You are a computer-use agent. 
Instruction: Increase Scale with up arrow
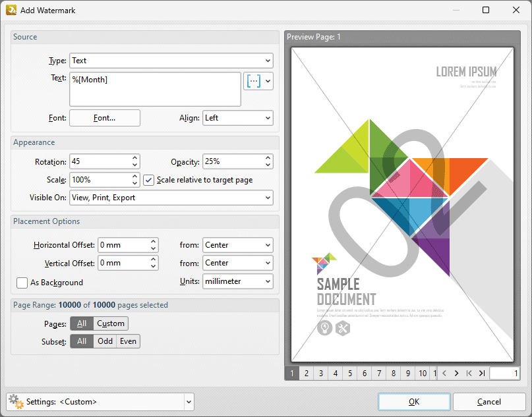(134, 177)
